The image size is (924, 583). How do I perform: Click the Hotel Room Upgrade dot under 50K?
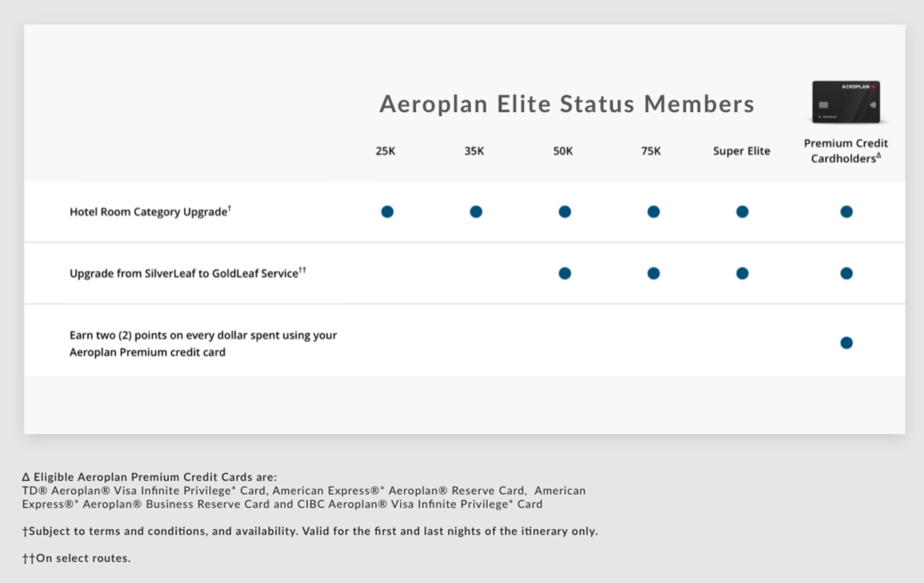pos(565,212)
